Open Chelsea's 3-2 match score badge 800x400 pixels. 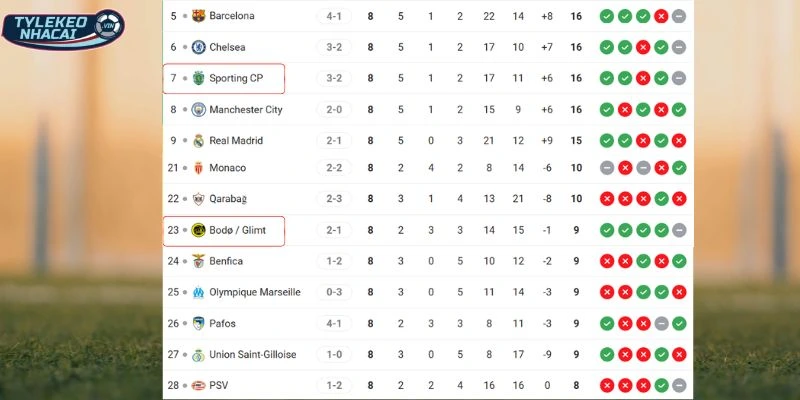(x=334, y=47)
